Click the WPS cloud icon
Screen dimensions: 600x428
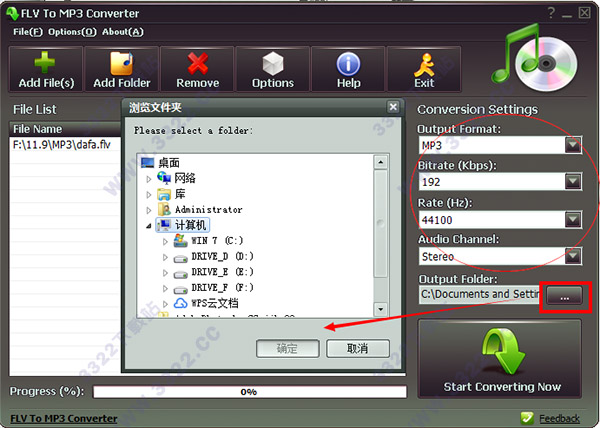(x=180, y=303)
